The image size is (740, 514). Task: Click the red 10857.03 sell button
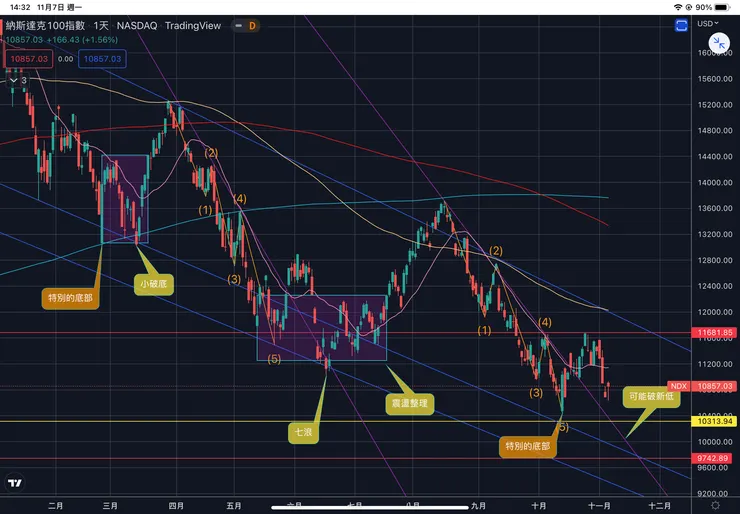coord(29,59)
